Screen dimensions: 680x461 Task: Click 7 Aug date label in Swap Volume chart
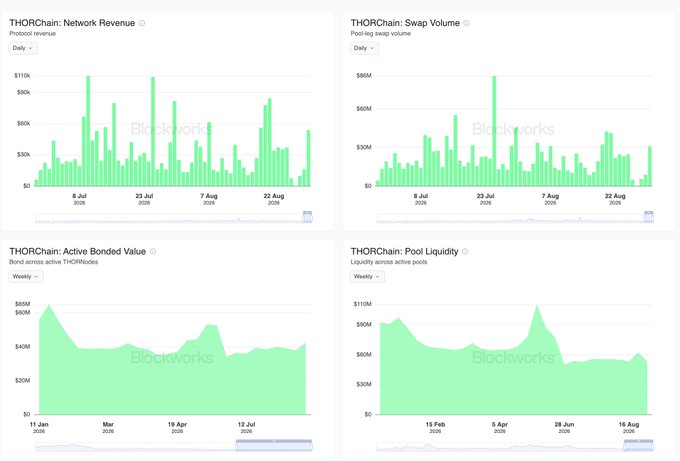pos(550,196)
